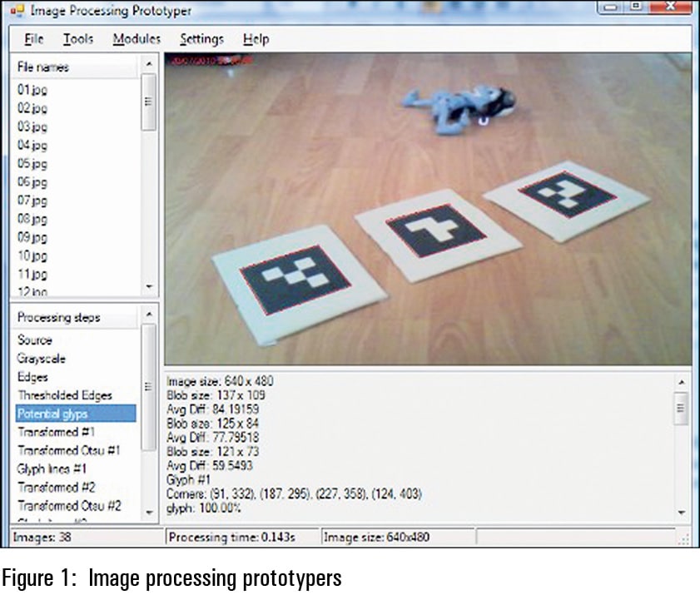Click the processing steps scroll-down arrow
700x595 pixels.
coord(150,512)
